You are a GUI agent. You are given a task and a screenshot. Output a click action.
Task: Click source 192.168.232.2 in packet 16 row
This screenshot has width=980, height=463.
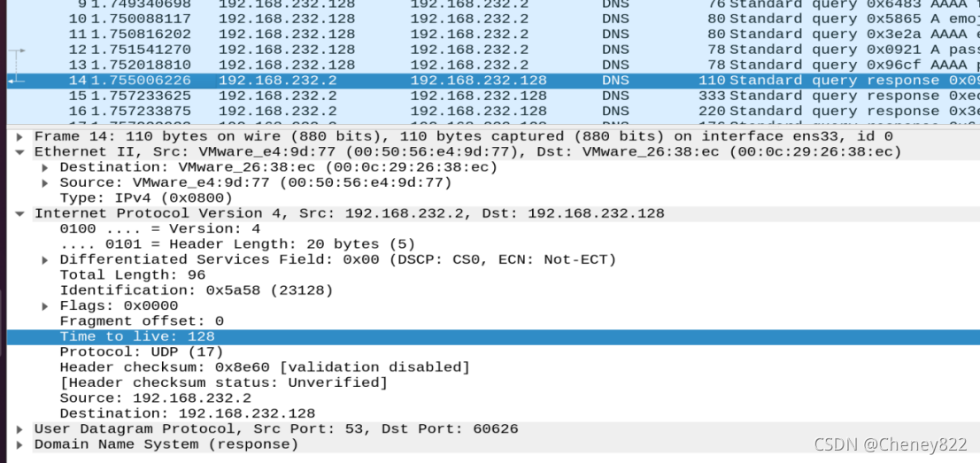pos(277,112)
